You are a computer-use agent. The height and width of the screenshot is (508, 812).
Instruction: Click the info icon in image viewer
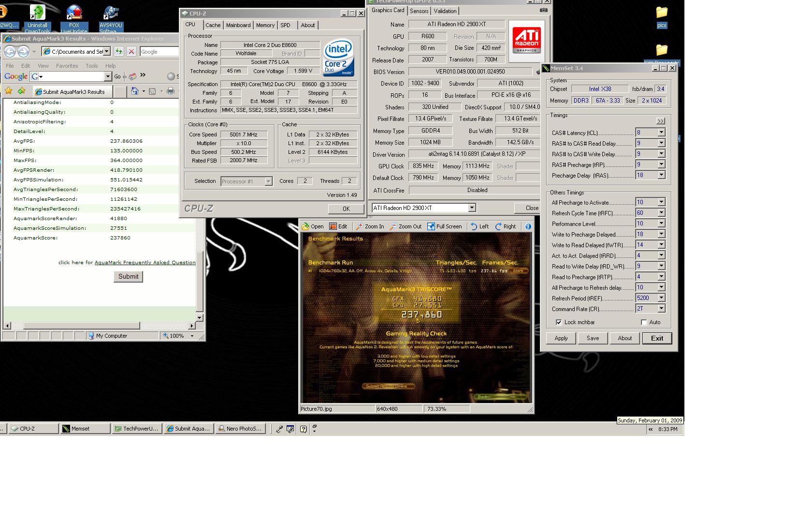pyautogui.click(x=528, y=226)
